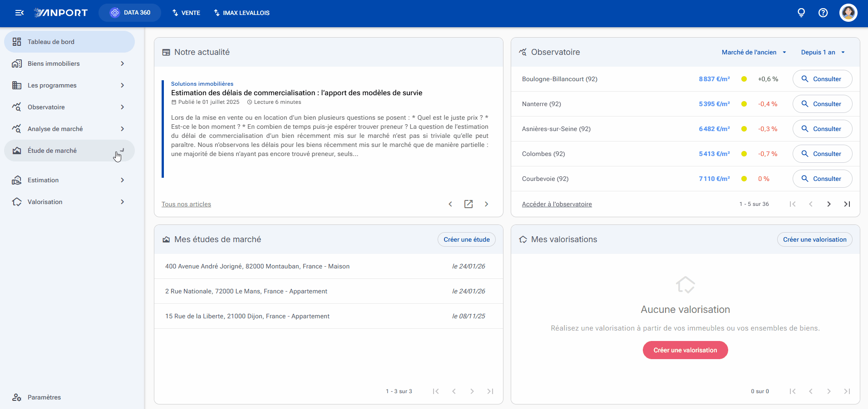Go to next Observatoire page

pyautogui.click(x=829, y=204)
